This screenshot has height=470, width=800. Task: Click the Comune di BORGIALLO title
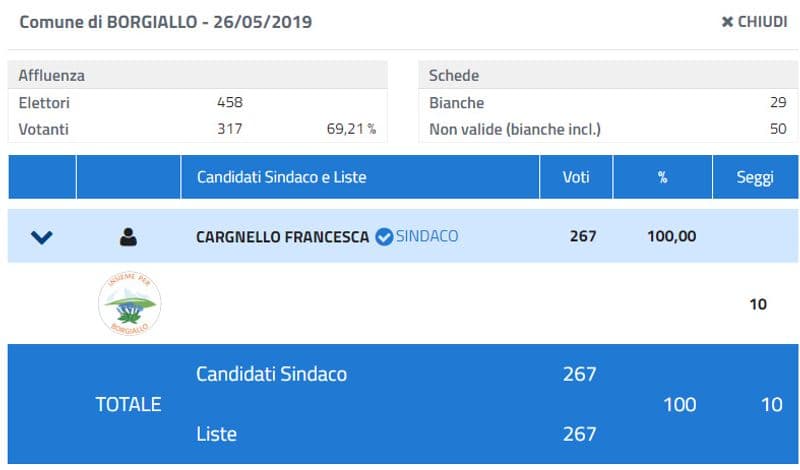click(165, 21)
